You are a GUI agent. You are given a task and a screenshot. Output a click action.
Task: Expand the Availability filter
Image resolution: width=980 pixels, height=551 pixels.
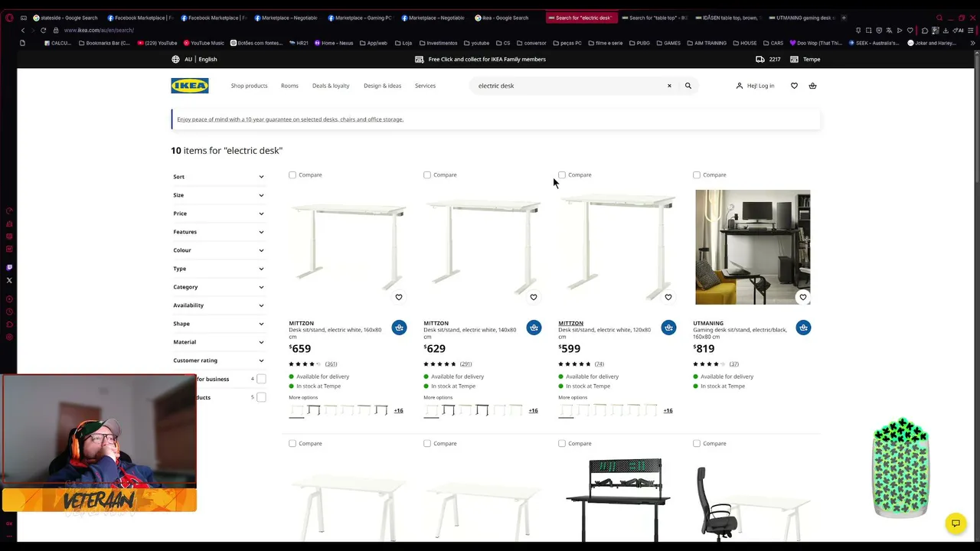tap(218, 305)
